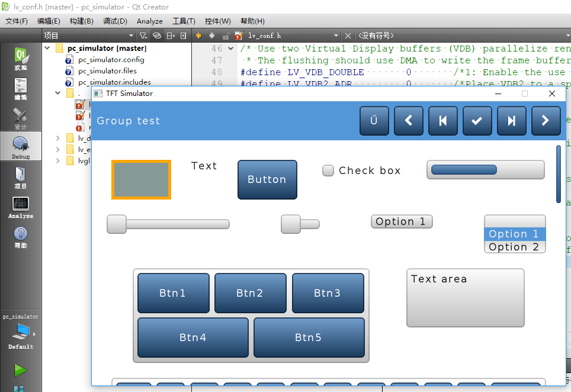Collapse the pc_simulator [master] tree node

(x=47, y=48)
